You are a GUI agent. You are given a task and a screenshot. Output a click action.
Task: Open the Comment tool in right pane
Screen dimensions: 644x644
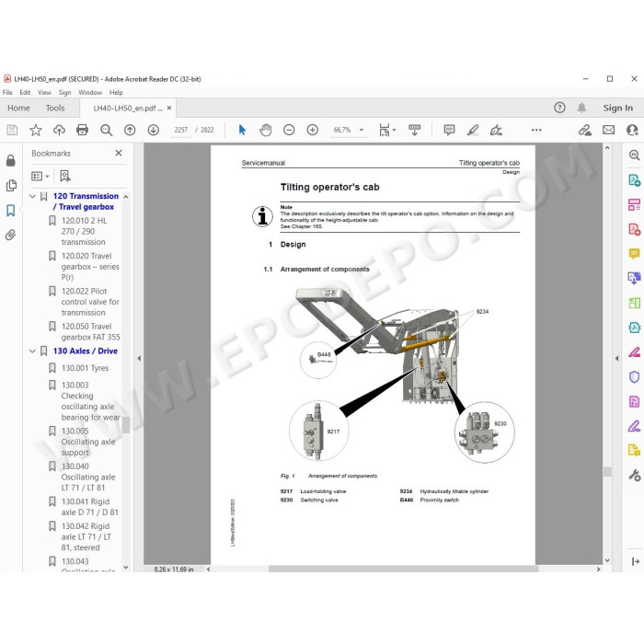[634, 254]
